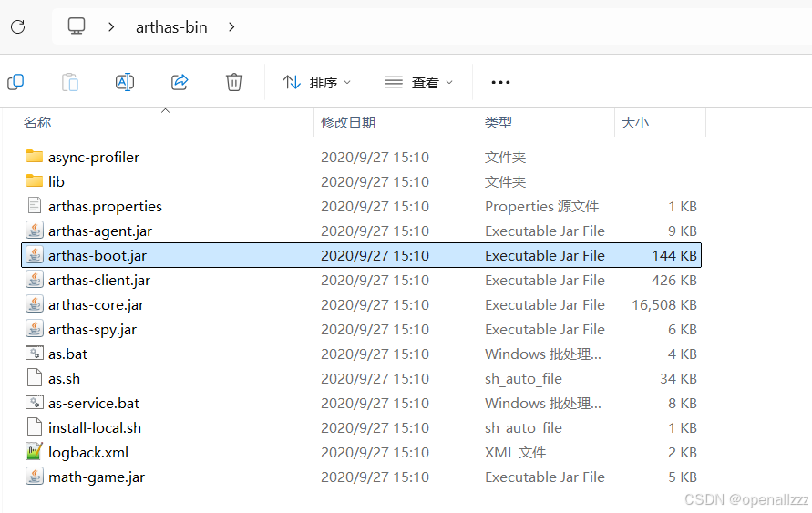812x513 pixels.
Task: Expand the chevron after arthas-bin
Action: tap(231, 27)
